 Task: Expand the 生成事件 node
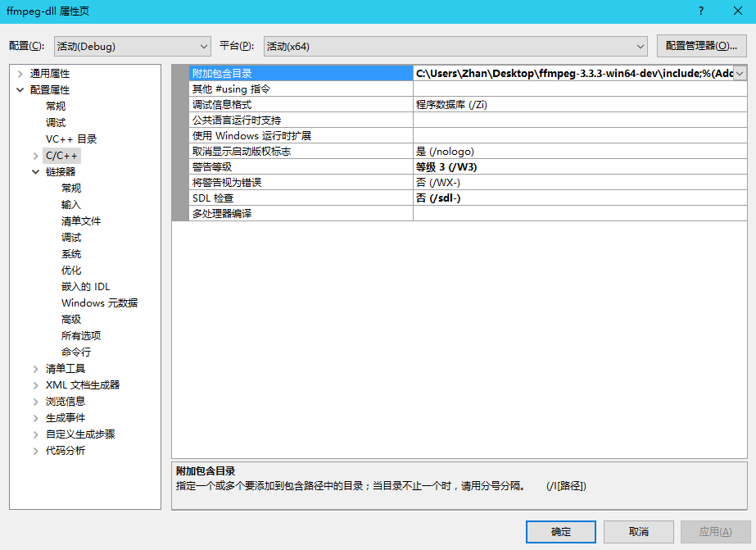pyautogui.click(x=36, y=418)
